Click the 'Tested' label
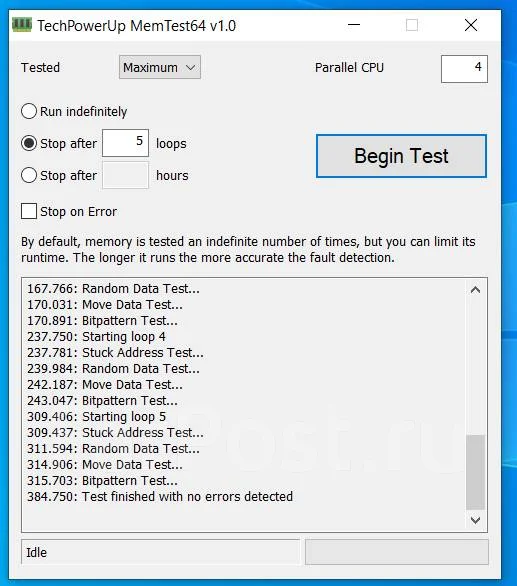Screen dimensions: 517x586 pyautogui.click(x=40, y=68)
